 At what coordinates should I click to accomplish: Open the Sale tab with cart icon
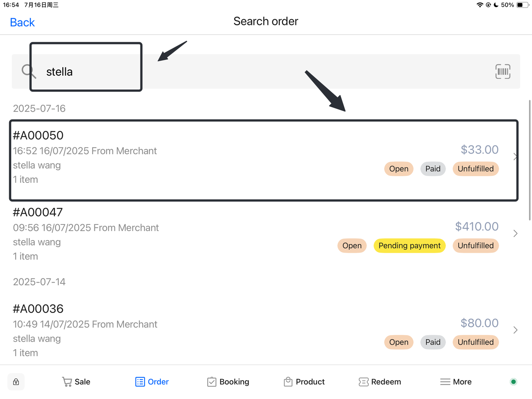76,382
